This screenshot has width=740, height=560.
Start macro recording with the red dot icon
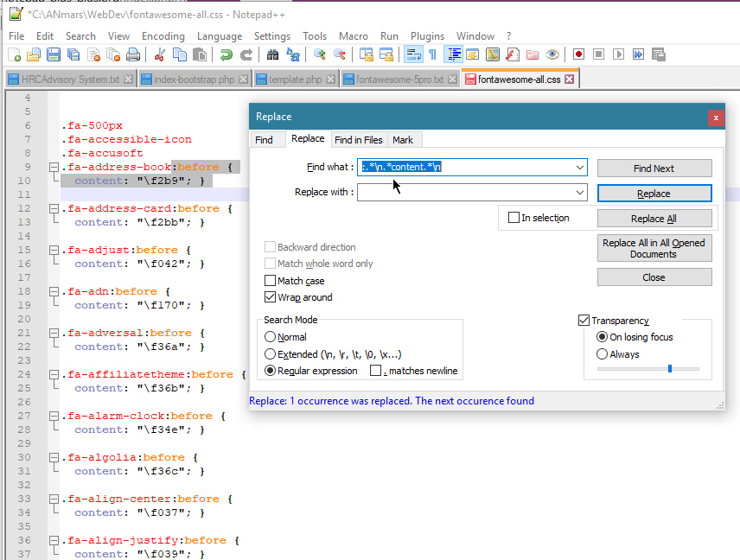coord(577,54)
